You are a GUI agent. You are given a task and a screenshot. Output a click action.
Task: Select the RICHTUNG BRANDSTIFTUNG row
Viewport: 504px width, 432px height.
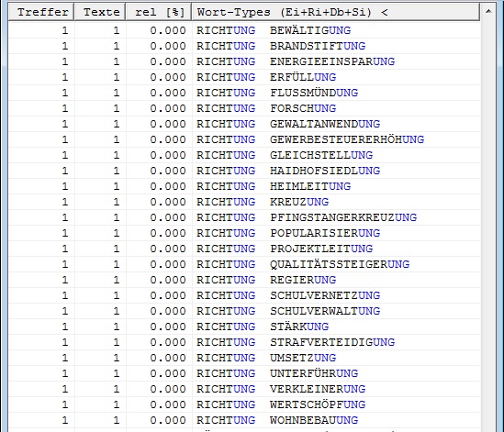[x=244, y=46]
